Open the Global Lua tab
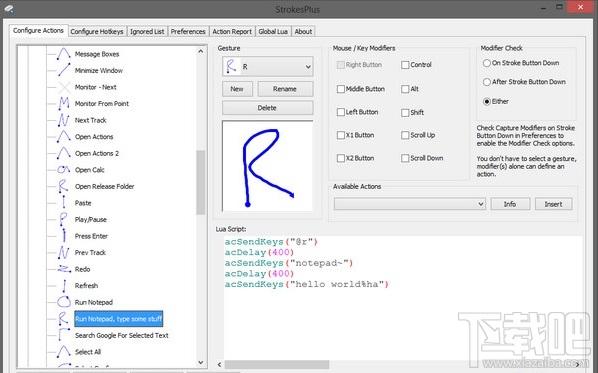The height and width of the screenshot is (373, 598). point(273,31)
